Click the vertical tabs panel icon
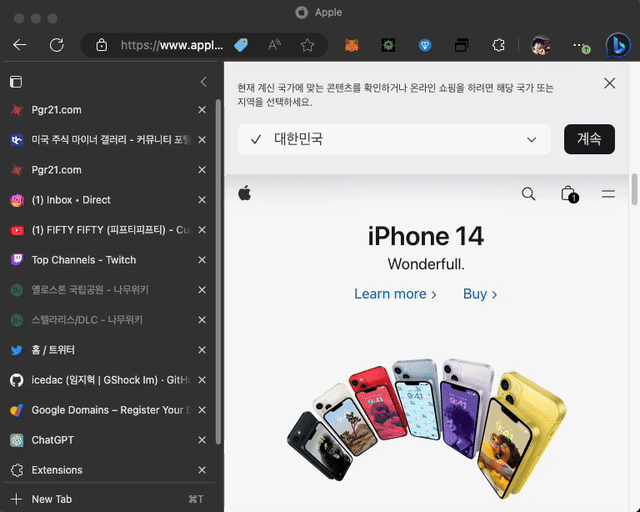Viewport: 640px width, 512px height. (x=16, y=82)
